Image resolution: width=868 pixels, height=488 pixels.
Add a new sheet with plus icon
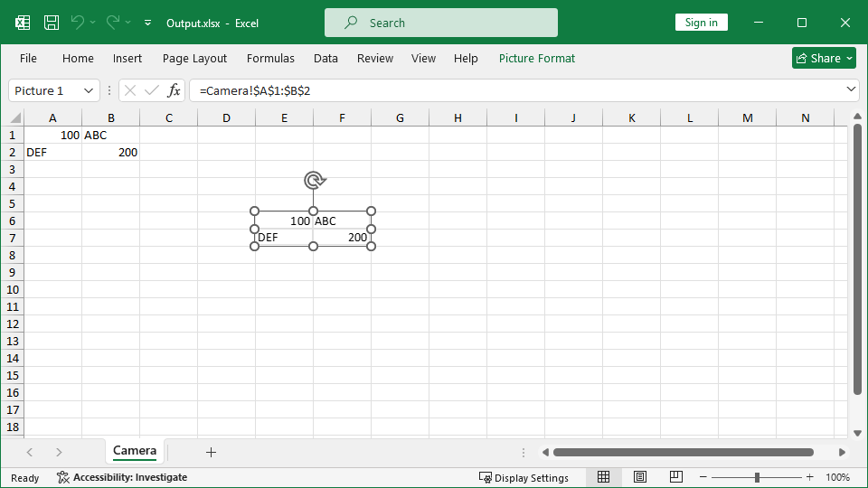coord(211,452)
